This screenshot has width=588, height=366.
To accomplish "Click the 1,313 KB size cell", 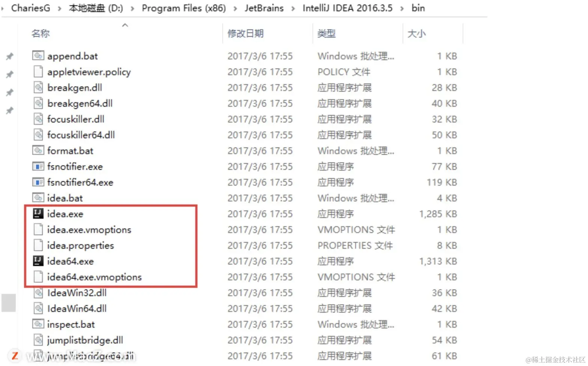I will [438, 261].
